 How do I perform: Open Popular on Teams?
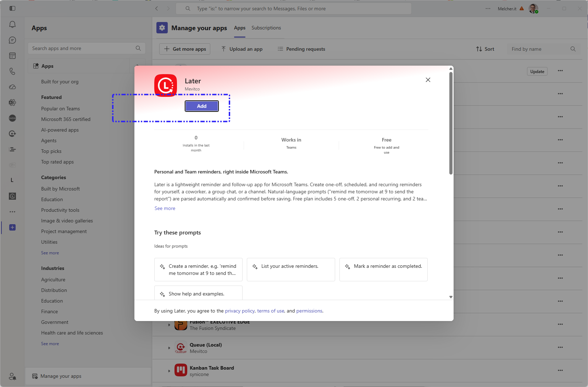(61, 109)
